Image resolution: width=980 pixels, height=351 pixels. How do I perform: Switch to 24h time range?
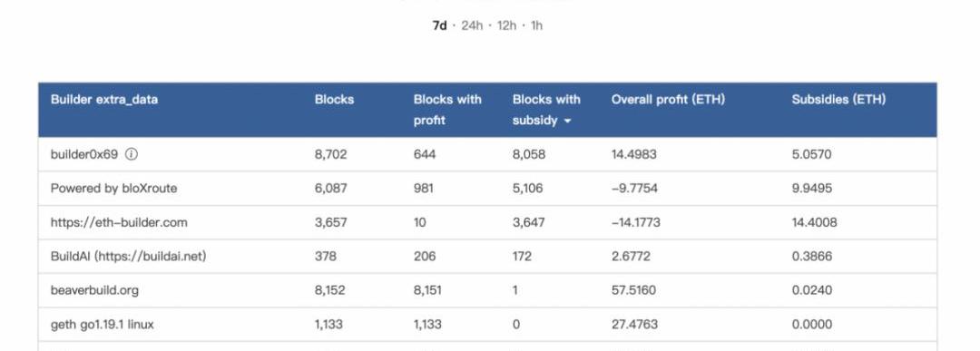click(472, 25)
